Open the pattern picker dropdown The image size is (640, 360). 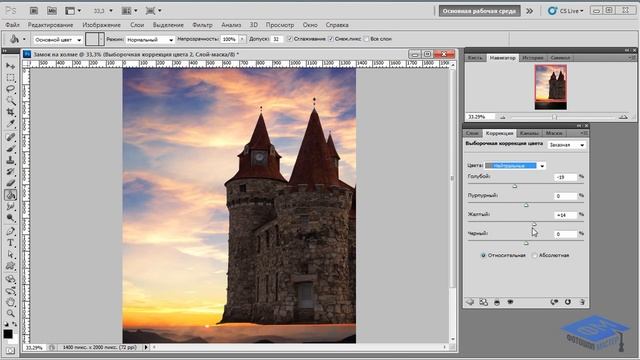[101, 39]
